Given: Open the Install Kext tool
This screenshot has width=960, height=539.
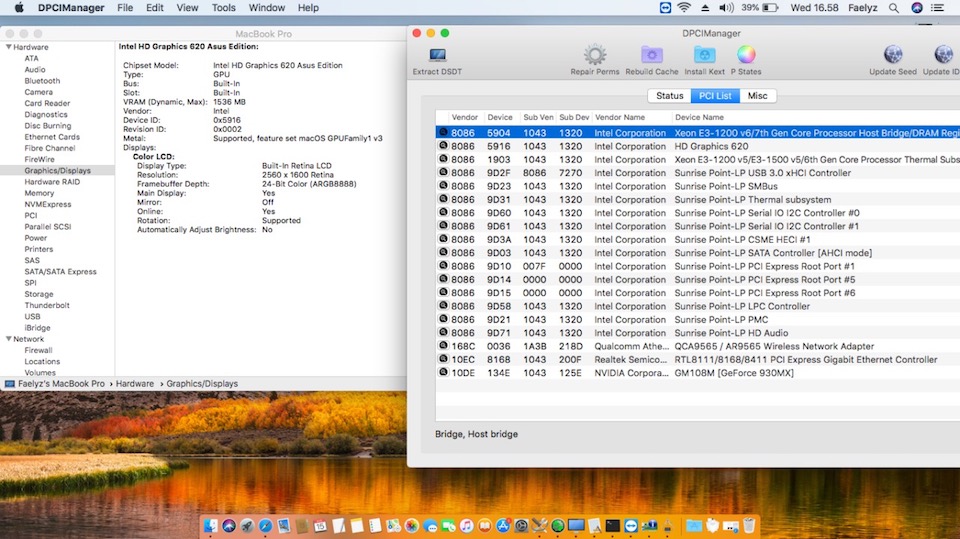Looking at the screenshot, I should pyautogui.click(x=704, y=61).
